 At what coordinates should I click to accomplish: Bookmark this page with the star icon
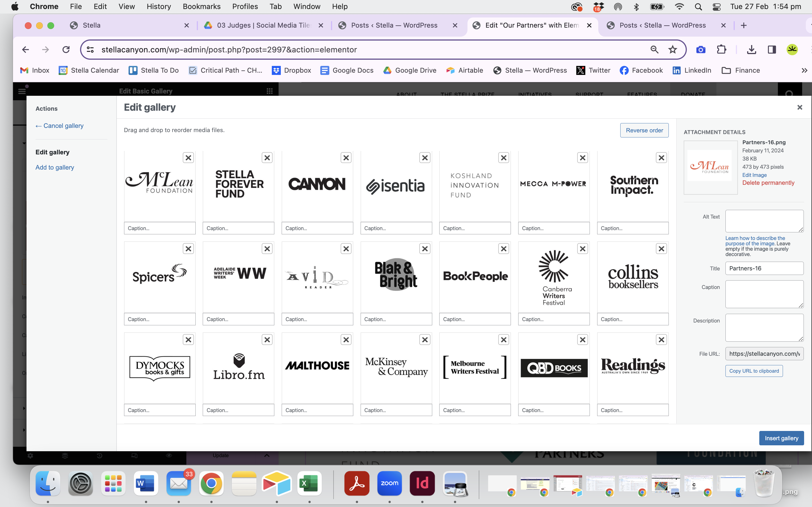click(x=672, y=50)
